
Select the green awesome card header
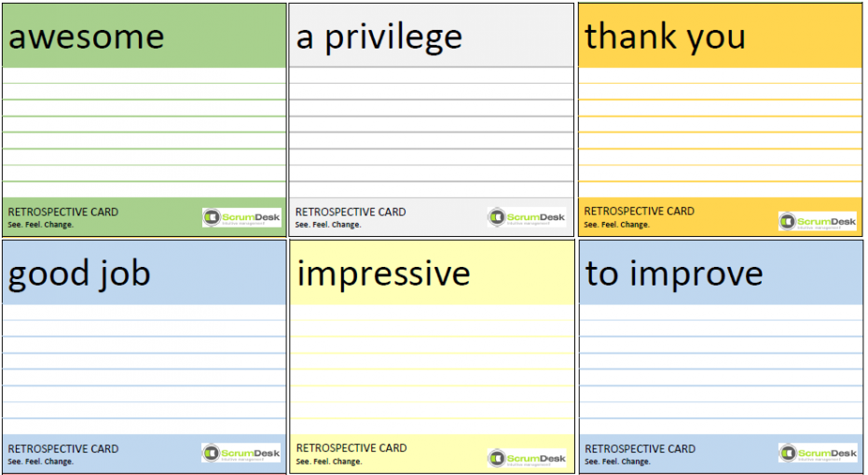click(x=145, y=36)
